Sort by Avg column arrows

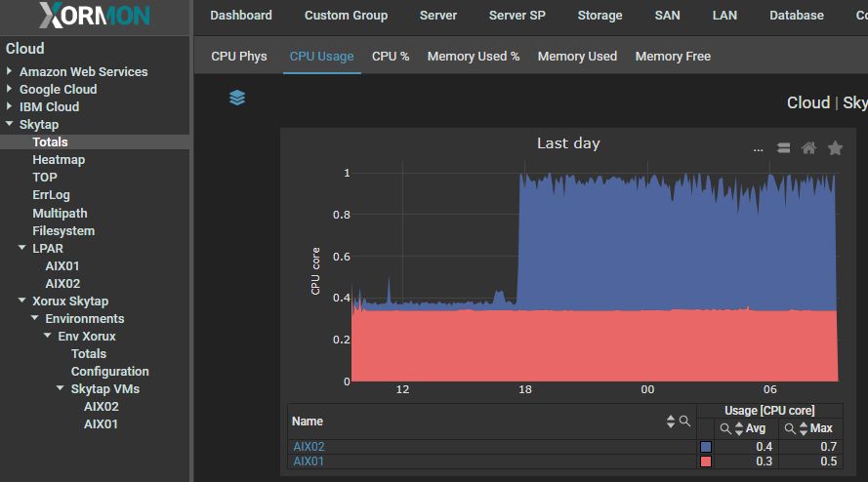coord(739,428)
